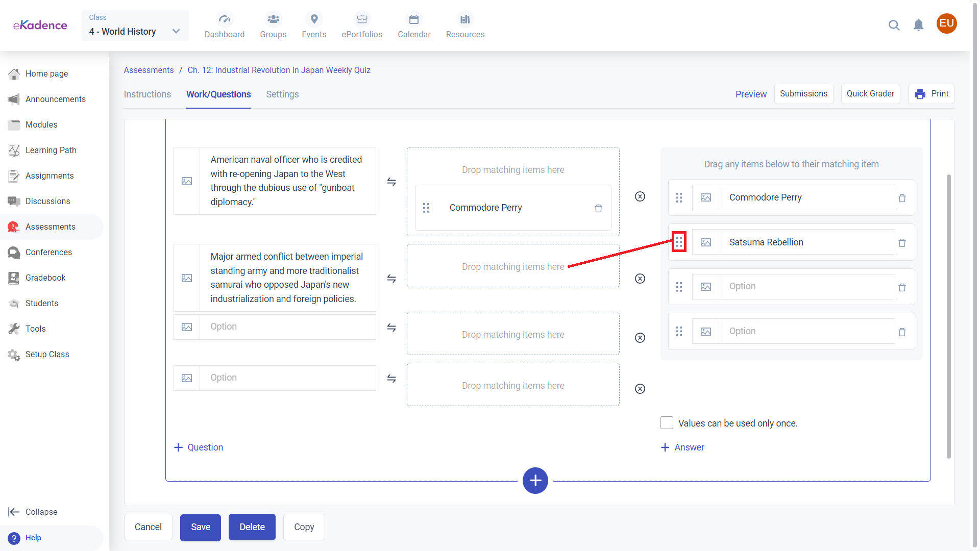The image size is (980, 551).
Task: Open the notifications bell
Action: click(x=918, y=25)
